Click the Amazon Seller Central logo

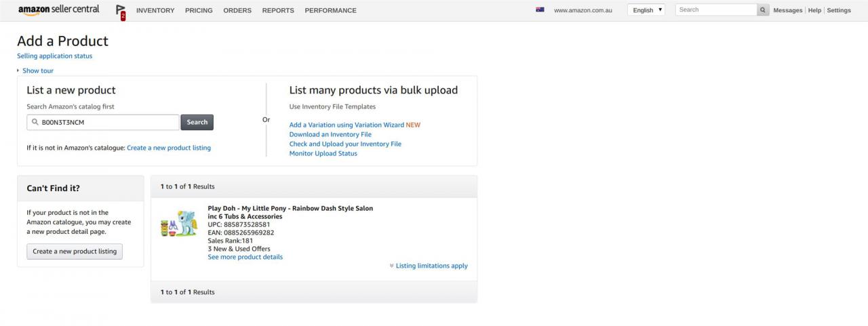tap(58, 10)
